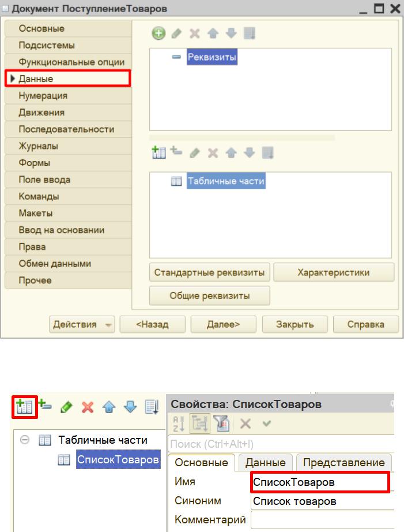This screenshot has height=532, width=404.
Task: Switch to Основные tab in properties panel
Action: [x=201, y=462]
